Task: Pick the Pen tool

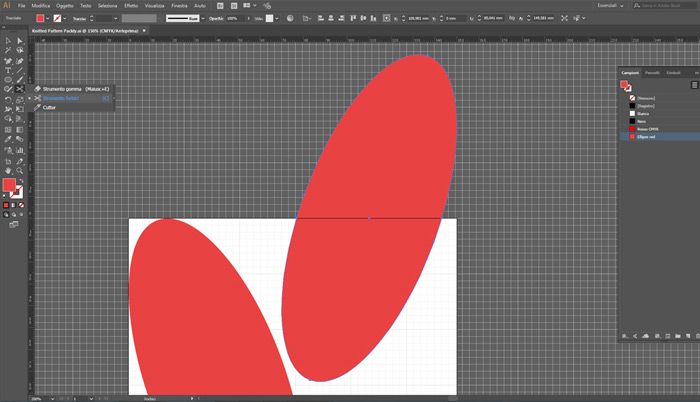Action: (x=8, y=61)
